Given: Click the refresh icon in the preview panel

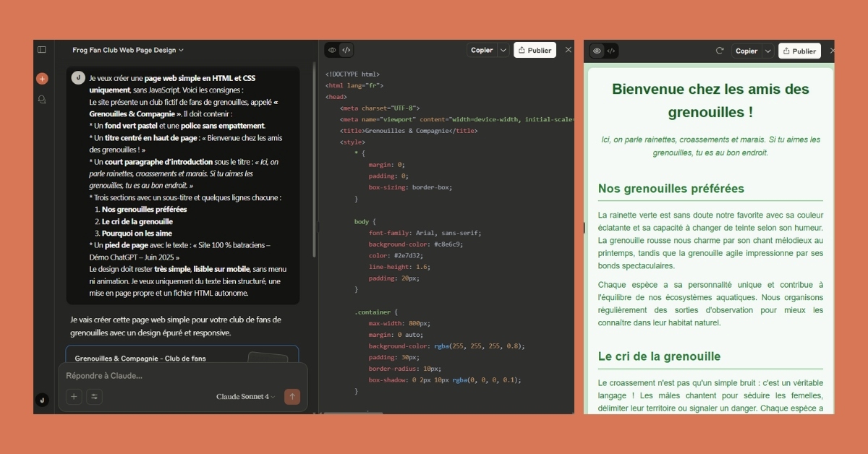Looking at the screenshot, I should click(x=719, y=51).
